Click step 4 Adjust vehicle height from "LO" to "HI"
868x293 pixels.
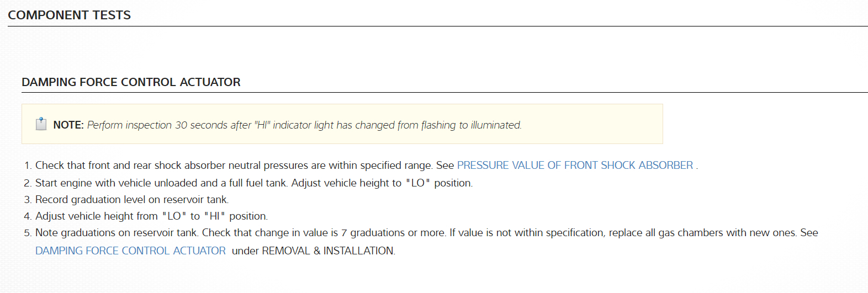pos(151,216)
